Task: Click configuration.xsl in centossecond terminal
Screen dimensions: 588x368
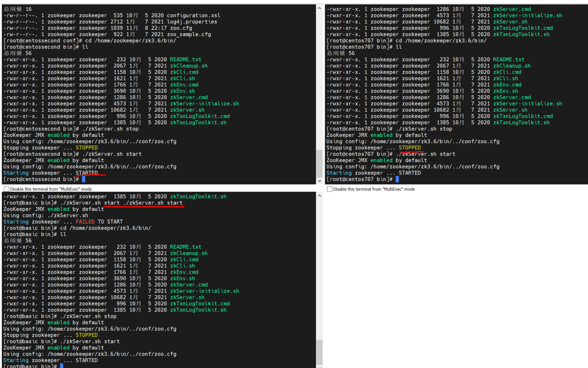Action: 193,15
